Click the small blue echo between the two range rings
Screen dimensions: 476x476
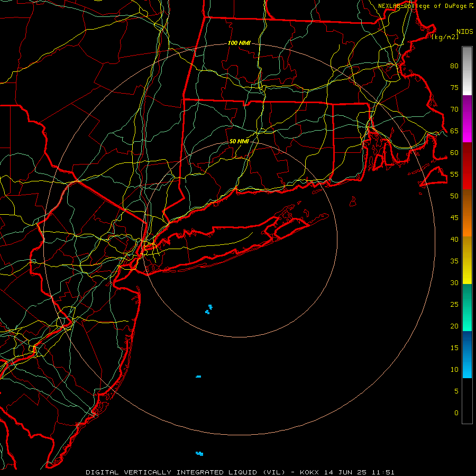pos(198,377)
